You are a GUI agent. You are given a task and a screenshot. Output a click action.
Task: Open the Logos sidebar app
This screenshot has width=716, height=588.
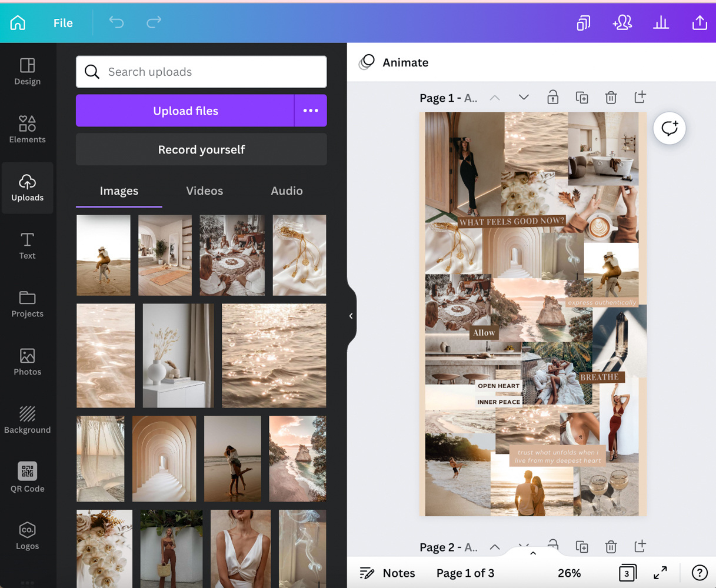(28, 536)
